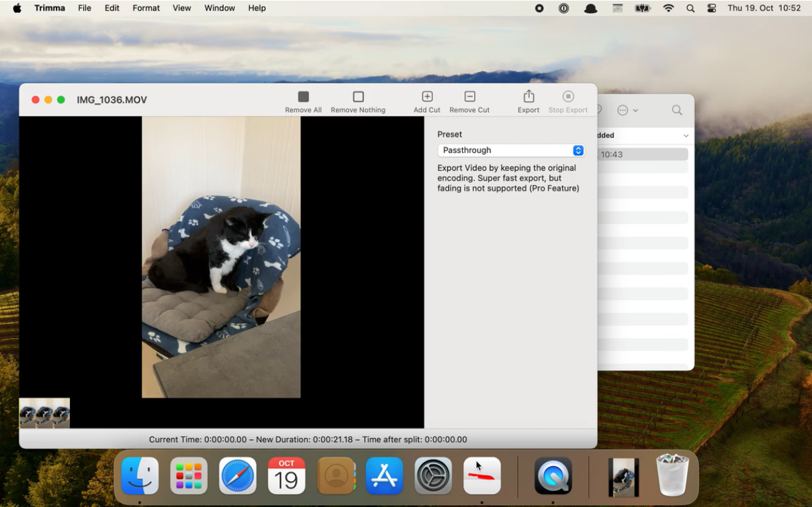Open Finder from the Dock
Viewport: 812px width, 507px height.
click(140, 476)
